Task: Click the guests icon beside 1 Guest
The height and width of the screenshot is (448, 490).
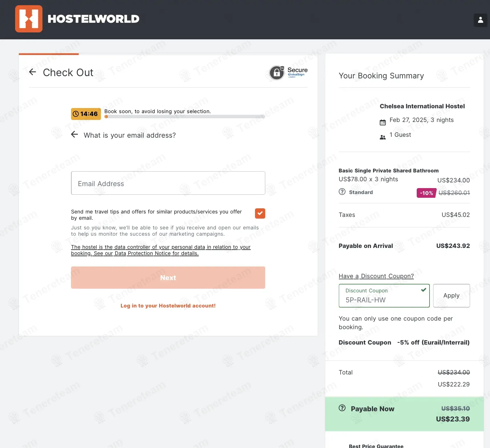Action: (382, 137)
